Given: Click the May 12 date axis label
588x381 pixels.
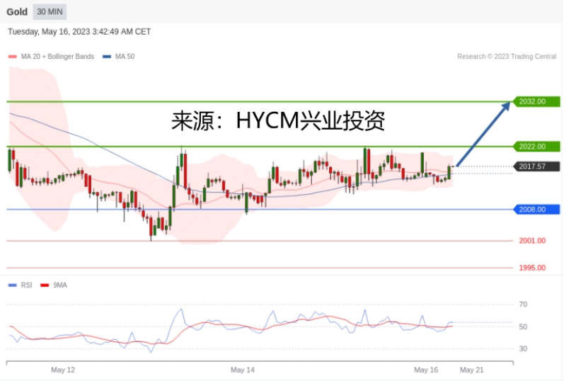Looking at the screenshot, I should (63, 370).
